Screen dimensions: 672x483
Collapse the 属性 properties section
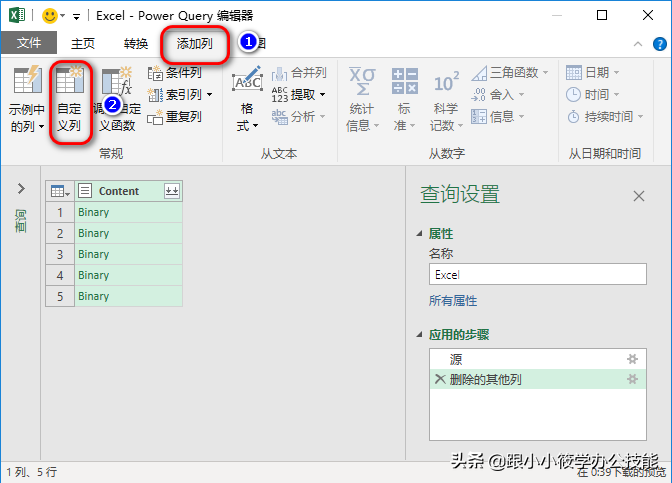point(420,234)
